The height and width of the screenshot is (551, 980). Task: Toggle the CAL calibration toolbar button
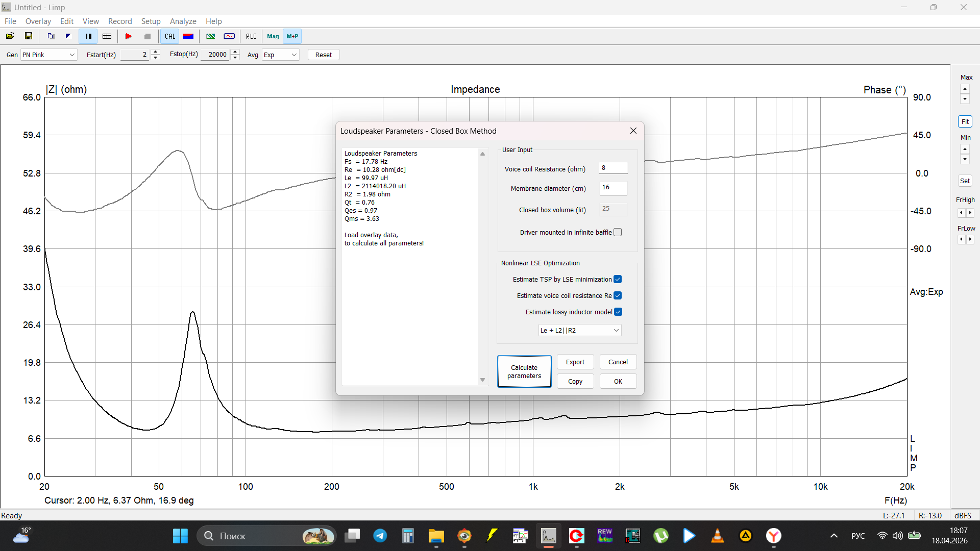[170, 36]
